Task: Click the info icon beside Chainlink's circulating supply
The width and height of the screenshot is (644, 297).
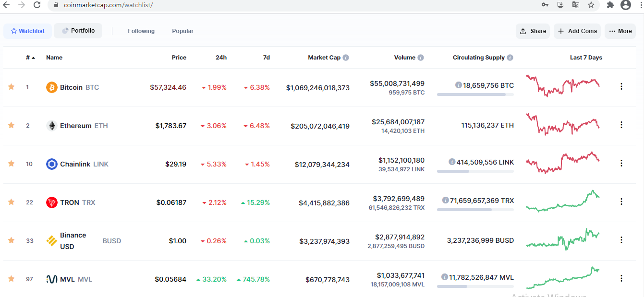Action: click(x=452, y=162)
